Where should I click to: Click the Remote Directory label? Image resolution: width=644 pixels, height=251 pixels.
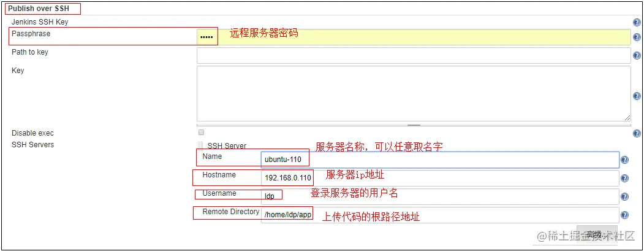pos(231,212)
